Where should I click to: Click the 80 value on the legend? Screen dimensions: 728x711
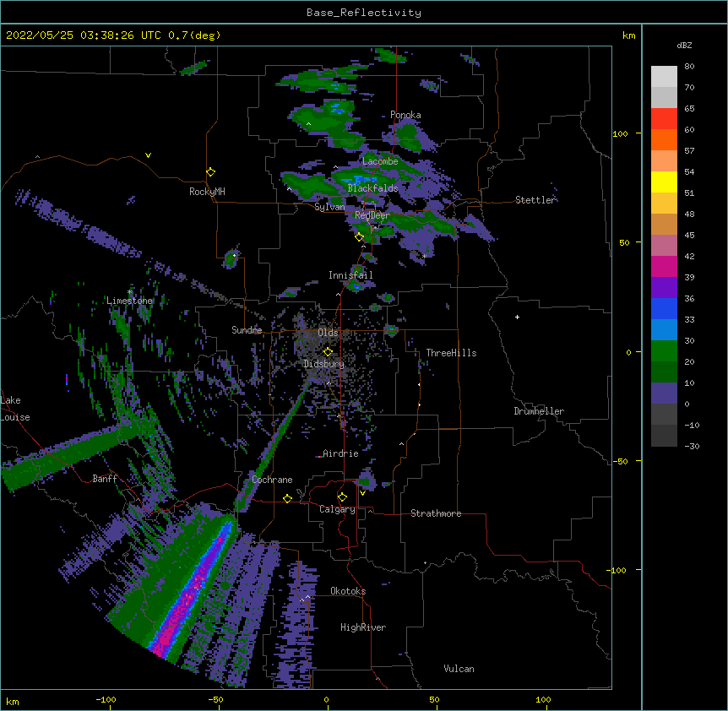pos(689,67)
